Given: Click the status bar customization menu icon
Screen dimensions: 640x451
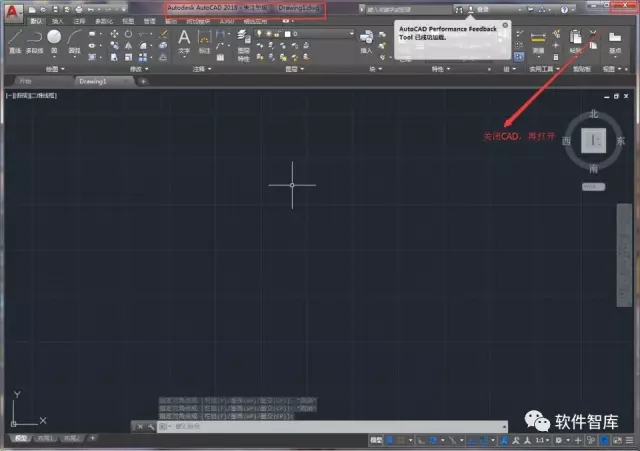Looking at the screenshot, I should click(x=629, y=440).
